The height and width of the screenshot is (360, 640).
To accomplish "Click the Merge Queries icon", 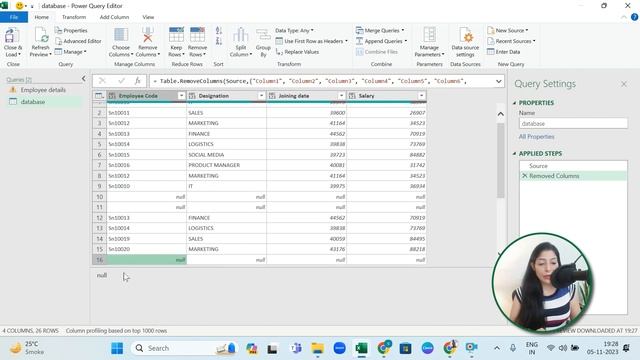I will pos(359,31).
